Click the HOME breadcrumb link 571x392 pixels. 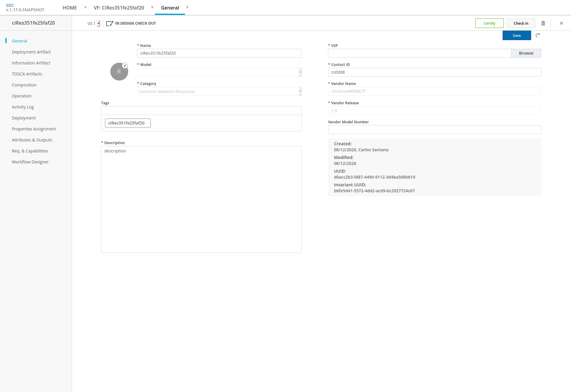70,8
